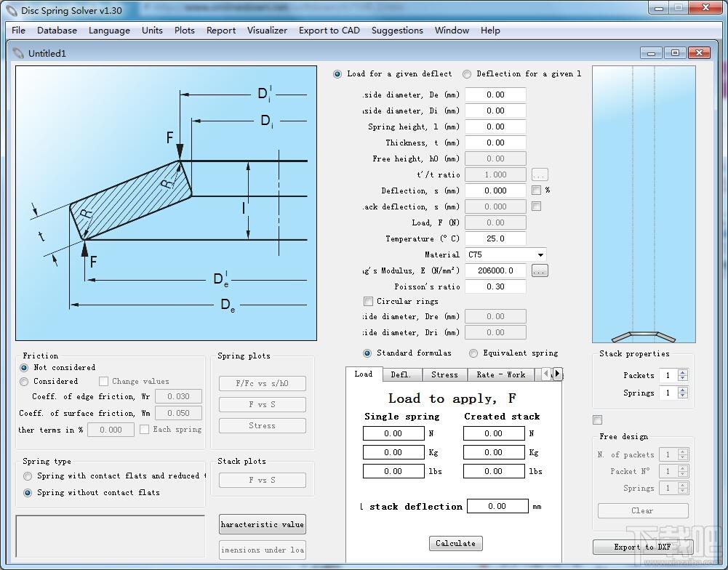Choose 'Deflection for a given load' mode
The image size is (728, 570).
[x=467, y=74]
